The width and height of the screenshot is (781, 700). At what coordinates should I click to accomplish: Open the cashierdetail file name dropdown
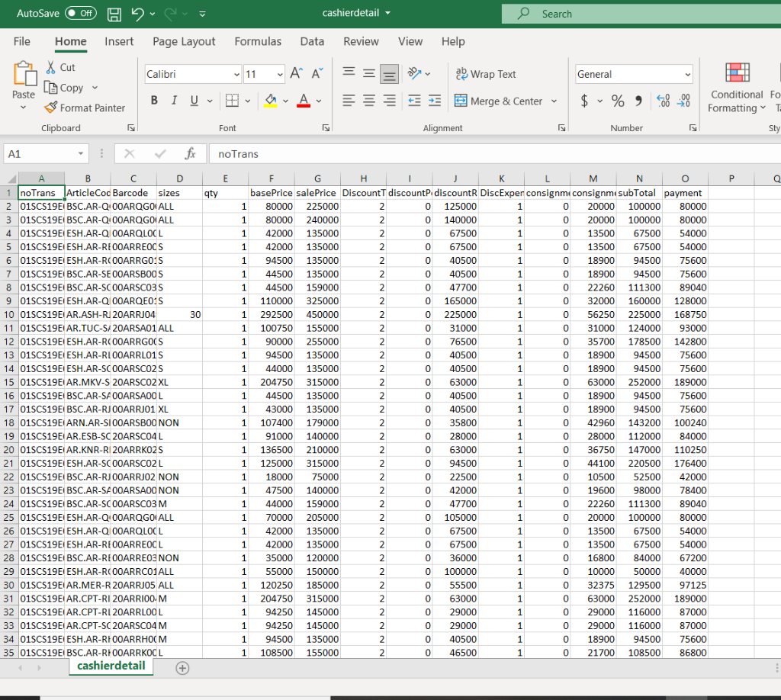tap(388, 14)
